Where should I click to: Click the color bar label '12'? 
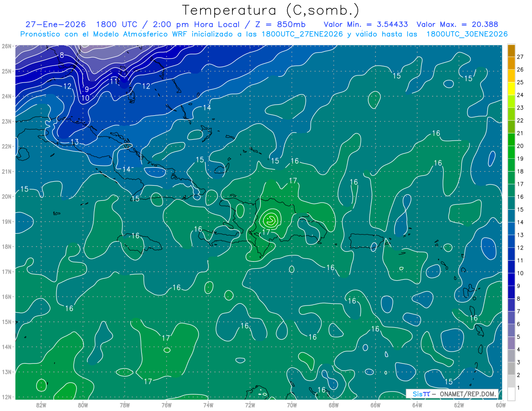520,247
